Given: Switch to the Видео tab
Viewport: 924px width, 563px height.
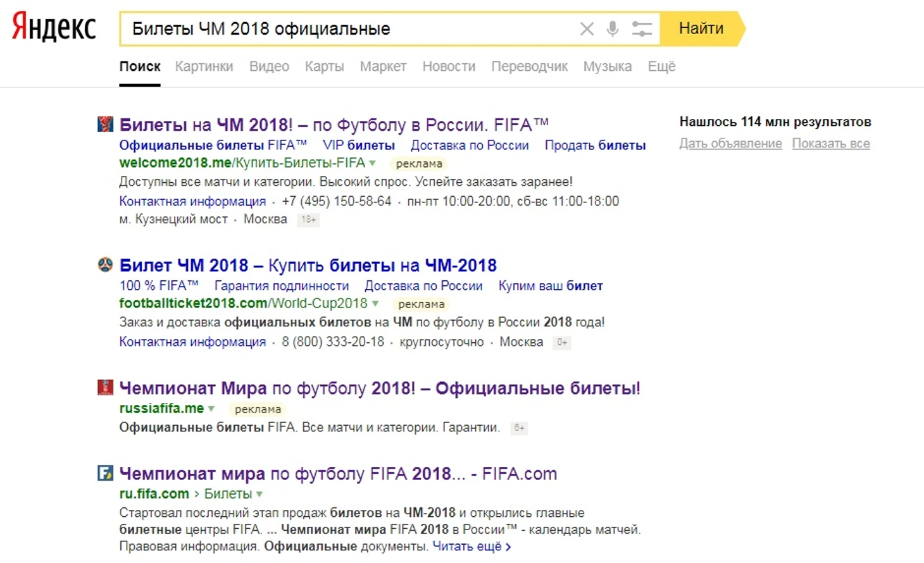Looking at the screenshot, I should 269,66.
